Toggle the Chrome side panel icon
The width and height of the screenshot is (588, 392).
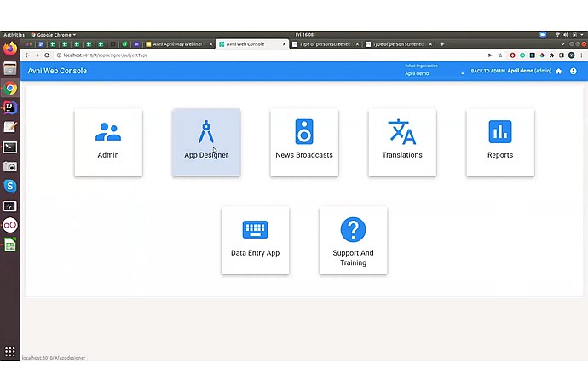562,55
